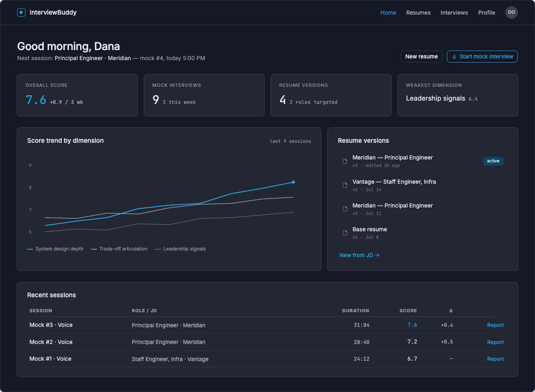Click the microphone icon in Start mock interview
This screenshot has width=535, height=392.
click(454, 57)
